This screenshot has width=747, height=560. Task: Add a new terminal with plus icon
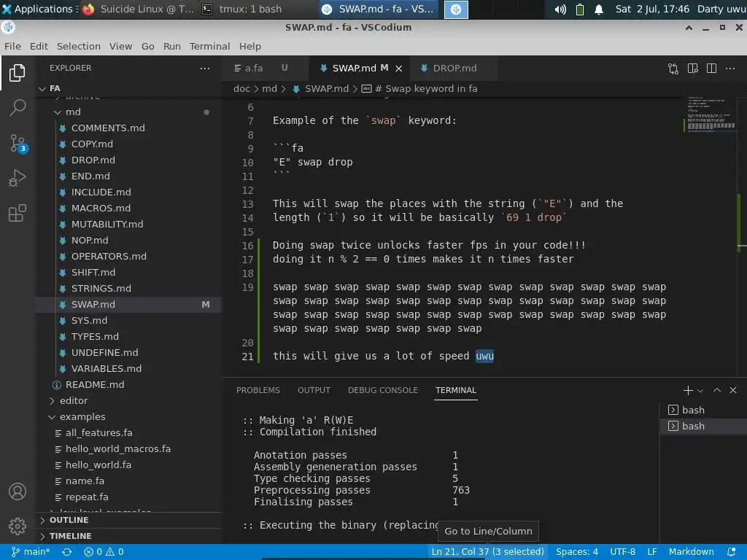tap(687, 391)
